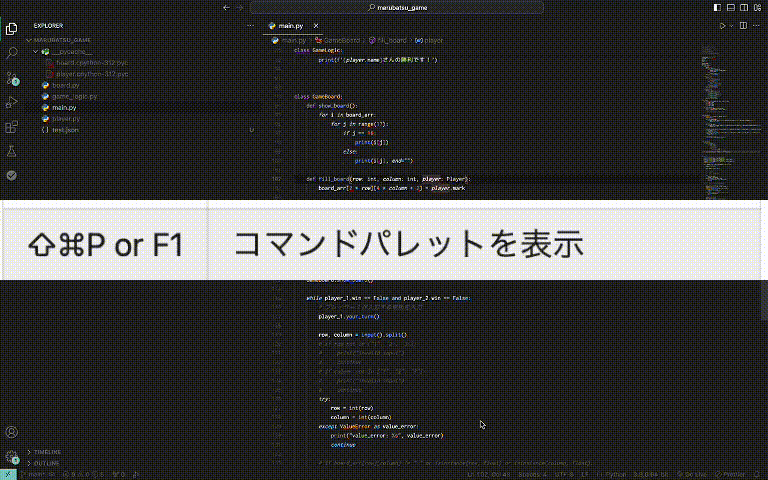Image resolution: width=768 pixels, height=480 pixels.
Task: Split the editor to the right
Action: pos(743,25)
